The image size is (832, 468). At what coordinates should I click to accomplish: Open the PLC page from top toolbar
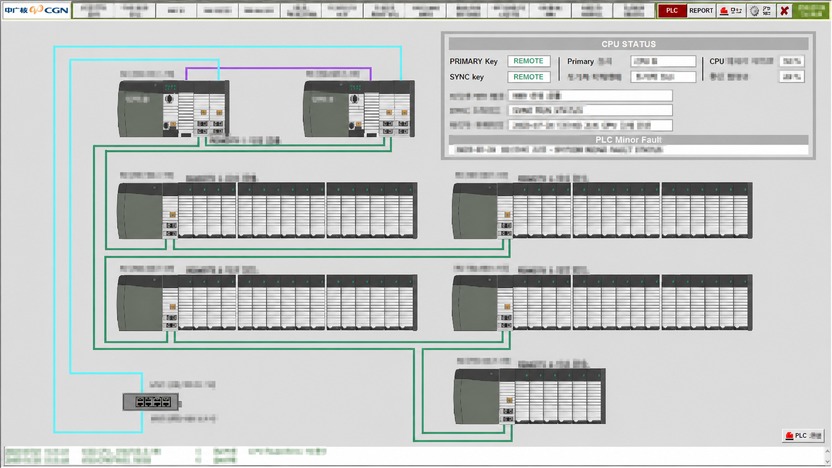(x=672, y=11)
